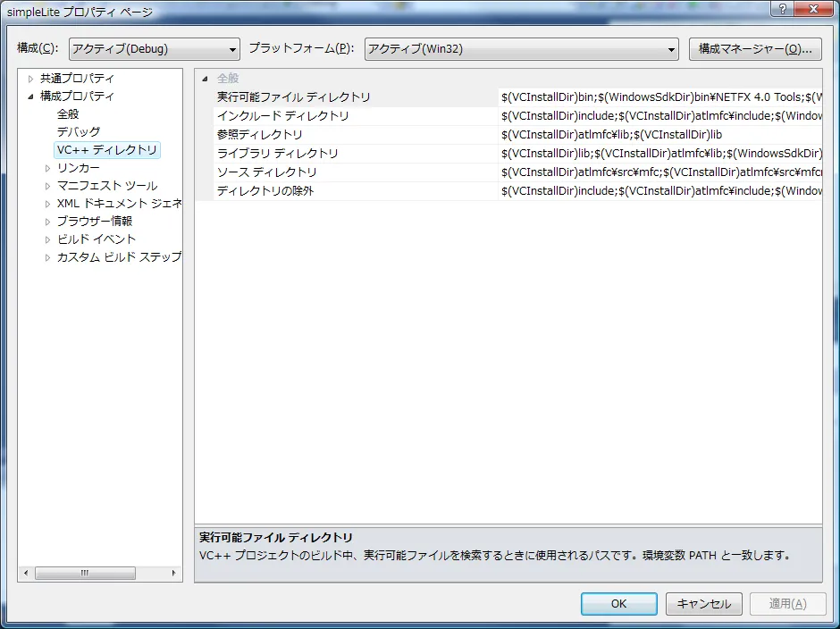Select the 共通プロパティ item label

pos(77,79)
